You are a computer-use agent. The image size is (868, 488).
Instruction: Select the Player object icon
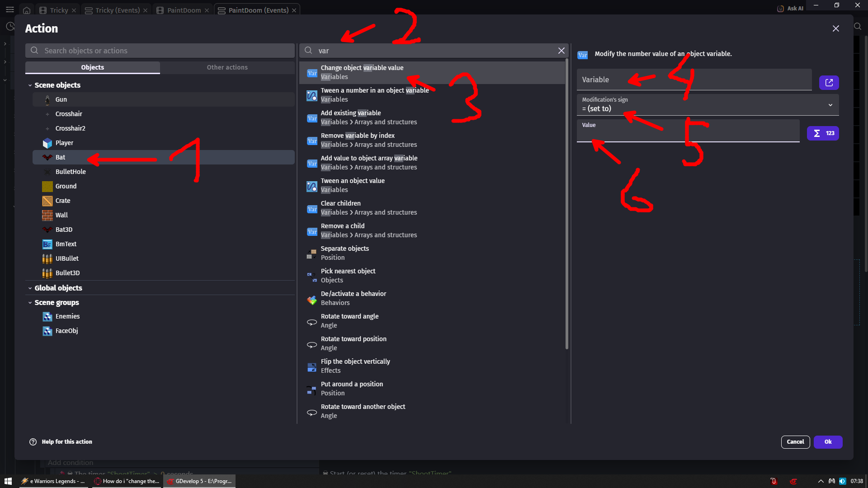[47, 143]
